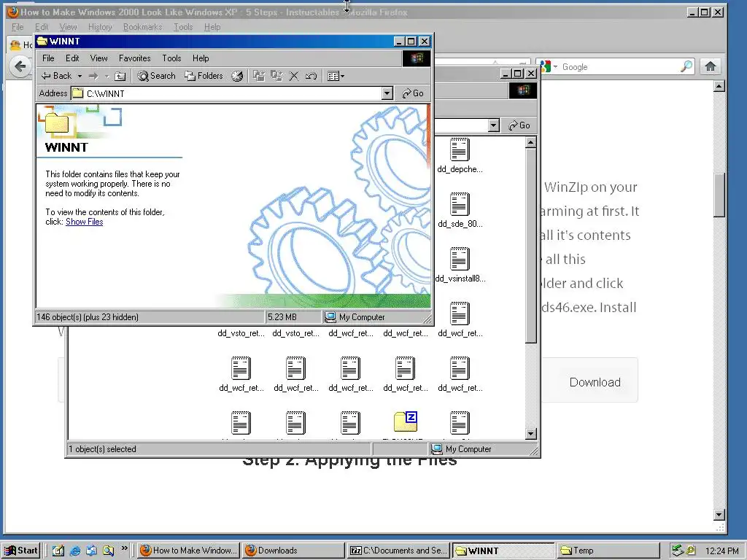Click the Delete X icon in WINNT toolbar
Screen dimensions: 747x560
294,76
